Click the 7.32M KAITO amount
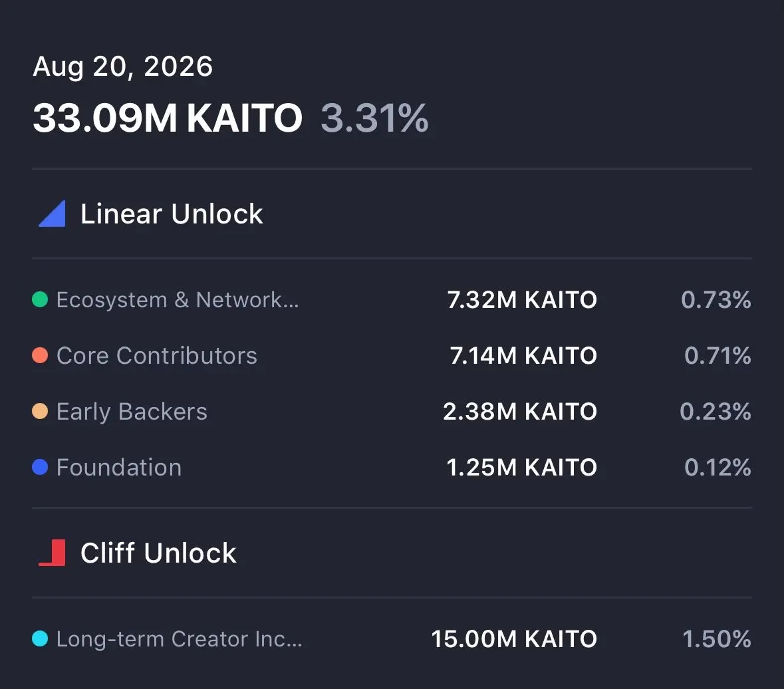The image size is (784, 689). (523, 300)
